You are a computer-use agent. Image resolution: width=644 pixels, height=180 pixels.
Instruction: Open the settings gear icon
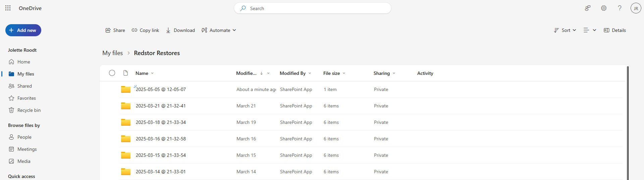click(x=604, y=8)
